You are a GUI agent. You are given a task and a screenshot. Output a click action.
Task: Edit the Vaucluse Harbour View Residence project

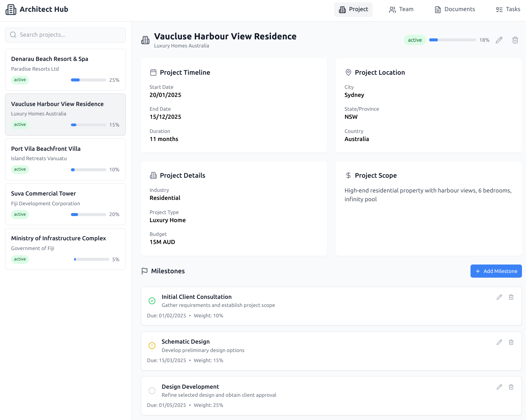[499, 40]
